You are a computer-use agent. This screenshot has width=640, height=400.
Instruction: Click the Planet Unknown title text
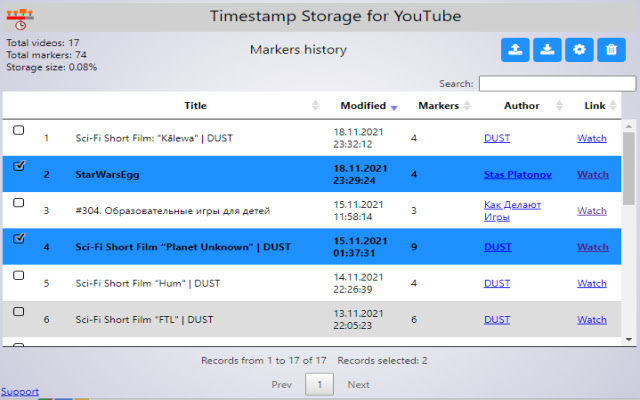point(183,247)
